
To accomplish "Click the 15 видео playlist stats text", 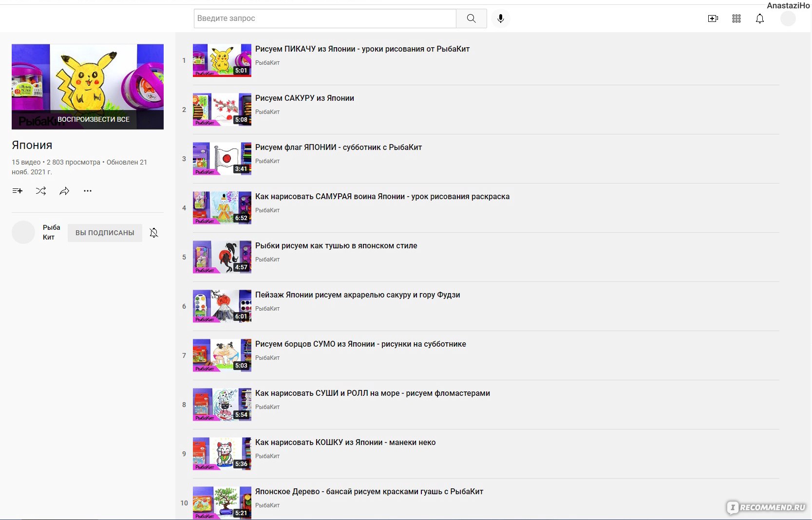I will point(79,167).
